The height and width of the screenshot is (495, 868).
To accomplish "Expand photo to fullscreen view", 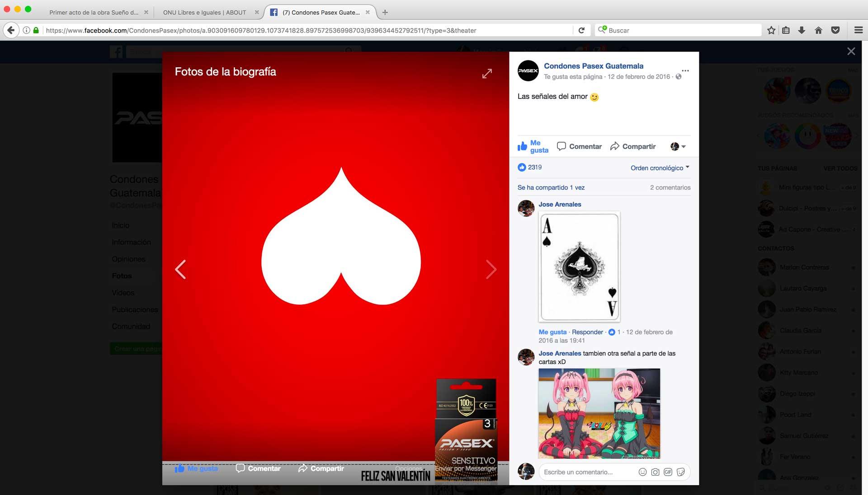I will pos(487,74).
